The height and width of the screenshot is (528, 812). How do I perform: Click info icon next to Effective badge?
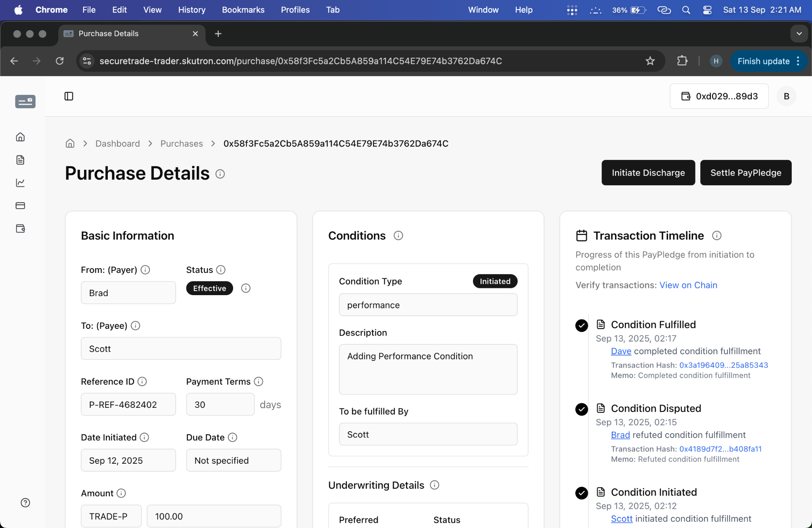246,288
